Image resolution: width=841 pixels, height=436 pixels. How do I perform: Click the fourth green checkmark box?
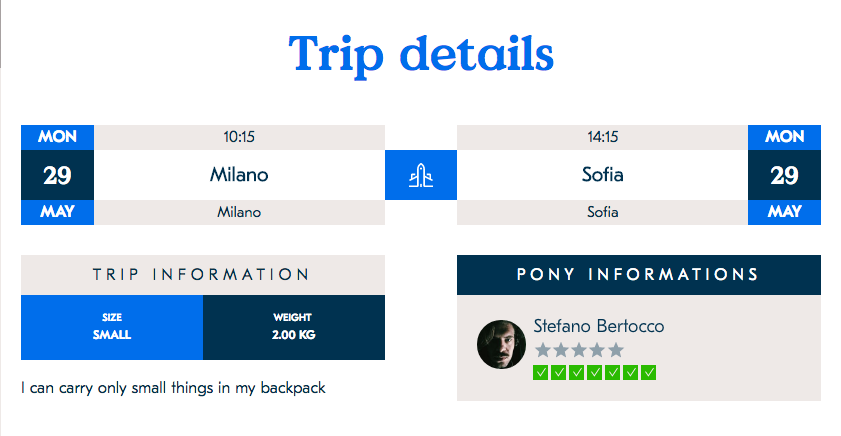(x=595, y=373)
